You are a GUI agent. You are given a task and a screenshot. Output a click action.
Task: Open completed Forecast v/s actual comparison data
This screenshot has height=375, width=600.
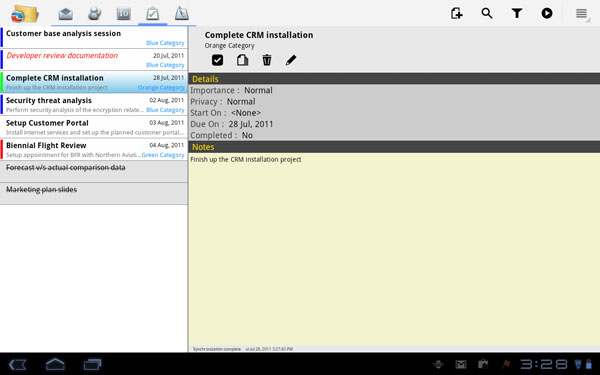94,171
